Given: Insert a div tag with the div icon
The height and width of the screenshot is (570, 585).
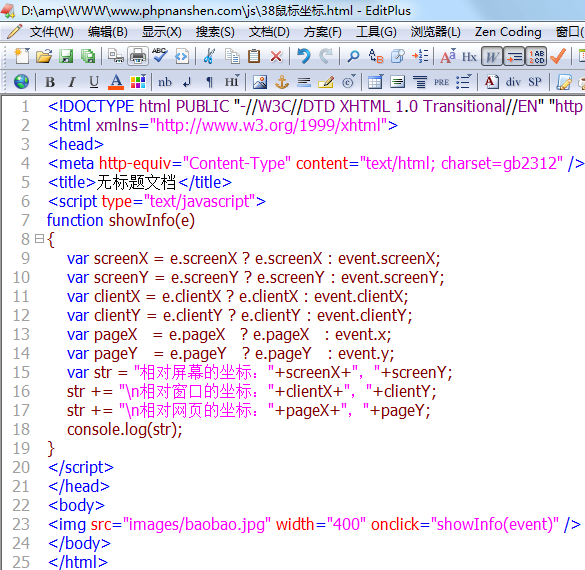Looking at the screenshot, I should point(513,82).
